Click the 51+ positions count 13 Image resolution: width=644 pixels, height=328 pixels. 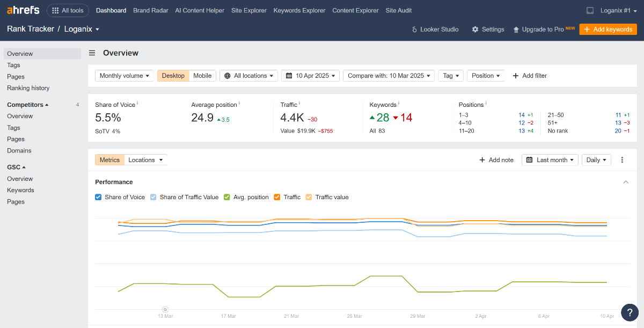point(618,123)
